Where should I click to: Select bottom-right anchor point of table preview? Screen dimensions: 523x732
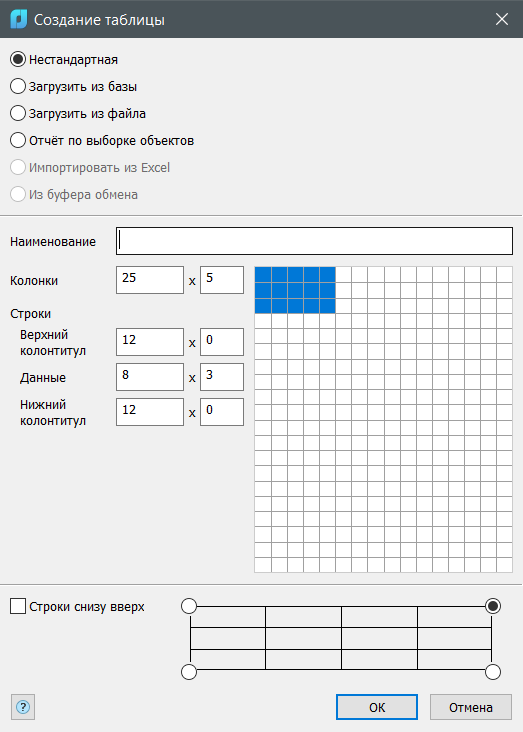click(493, 672)
